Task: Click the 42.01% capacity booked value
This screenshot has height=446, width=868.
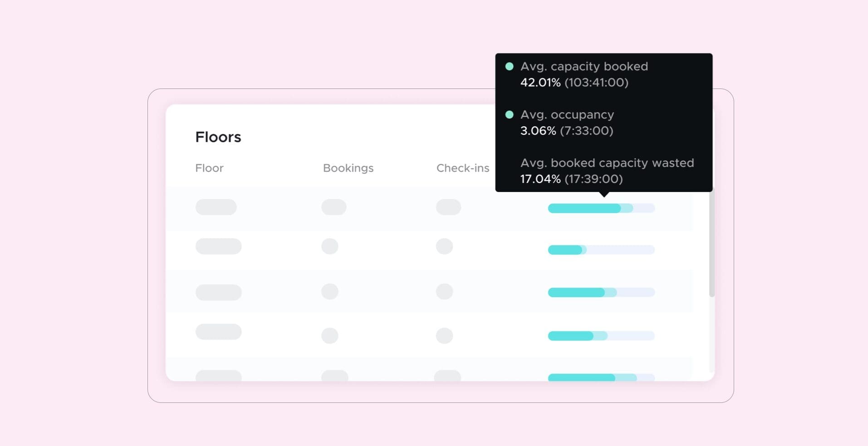Action: [540, 83]
